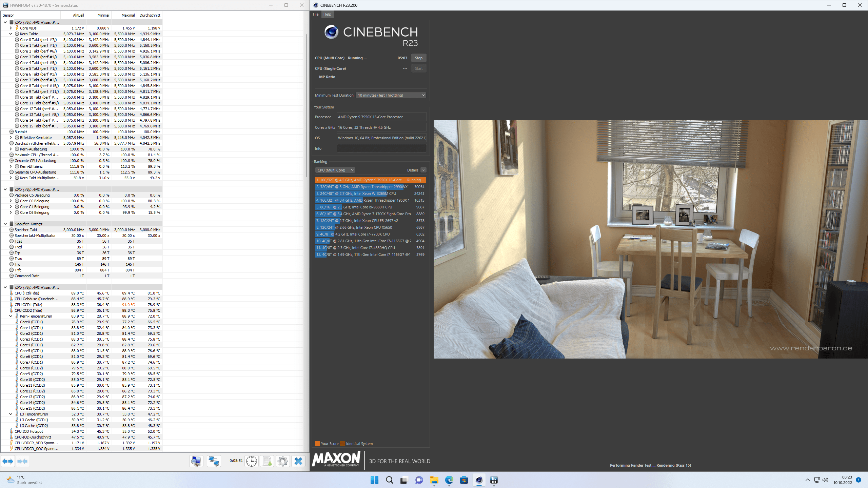The image size is (868, 488).
Task: Click the network tray icon
Action: 817,480
